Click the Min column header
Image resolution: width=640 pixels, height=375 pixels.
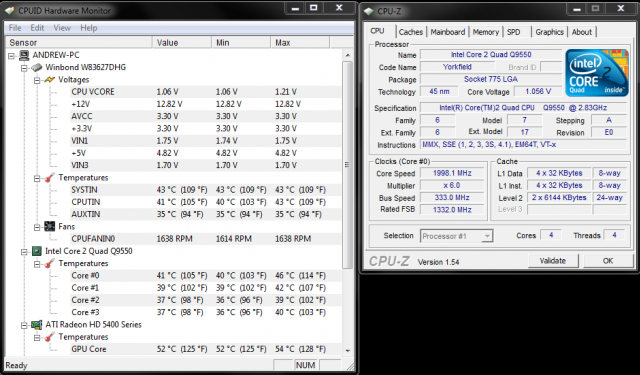pyautogui.click(x=241, y=42)
